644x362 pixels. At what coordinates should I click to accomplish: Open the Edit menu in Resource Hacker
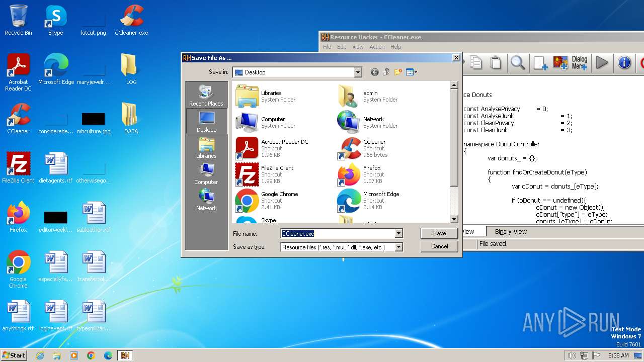click(342, 47)
